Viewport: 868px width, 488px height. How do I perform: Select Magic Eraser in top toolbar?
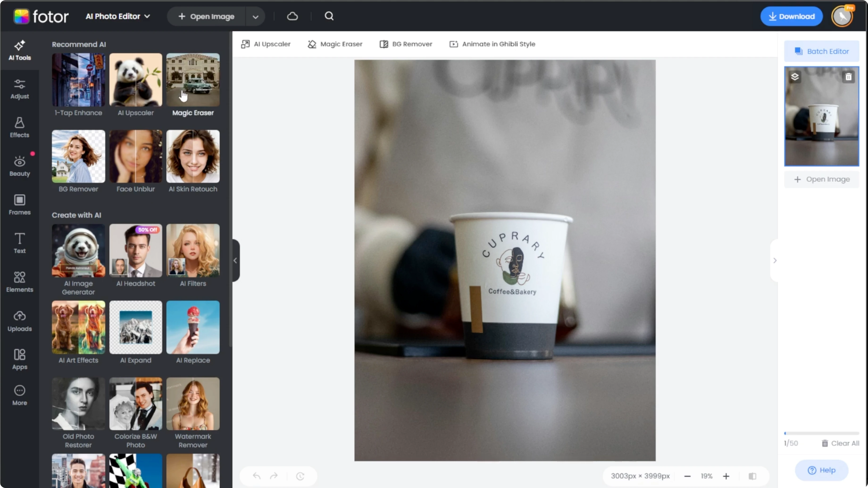click(335, 44)
